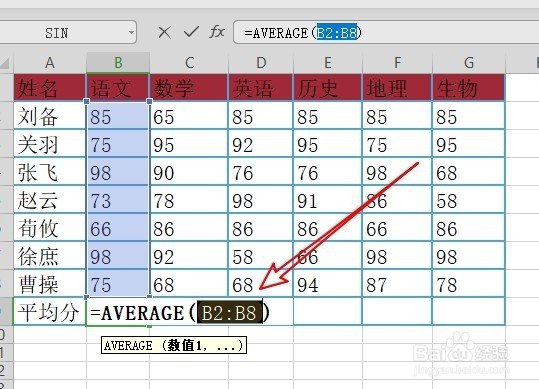Viewport: 539px width, 389px height.
Task: Select the name cell 曹操
Action: point(50,284)
